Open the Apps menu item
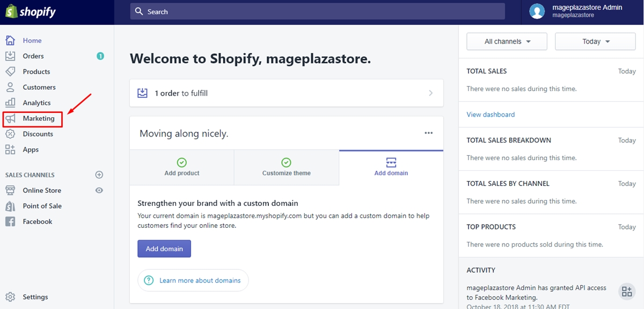 point(31,149)
